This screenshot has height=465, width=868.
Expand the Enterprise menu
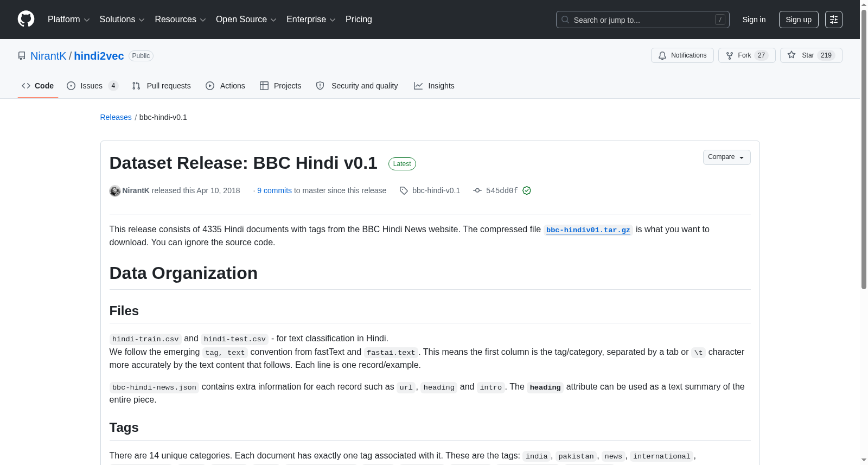pos(311,20)
